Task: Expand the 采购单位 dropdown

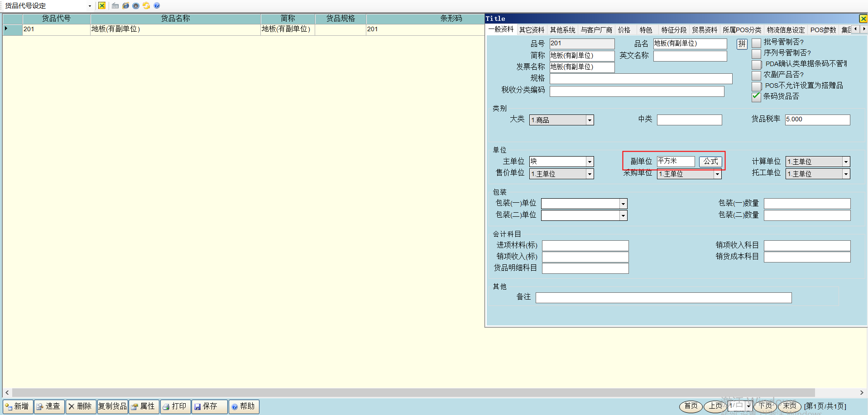Action: click(717, 174)
